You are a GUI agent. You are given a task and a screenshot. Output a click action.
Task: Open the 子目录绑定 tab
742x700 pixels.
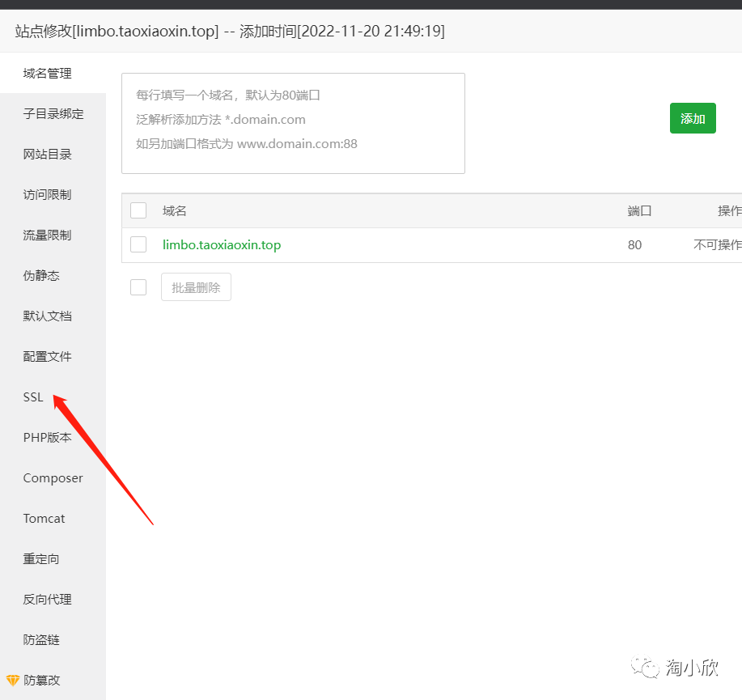click(53, 113)
